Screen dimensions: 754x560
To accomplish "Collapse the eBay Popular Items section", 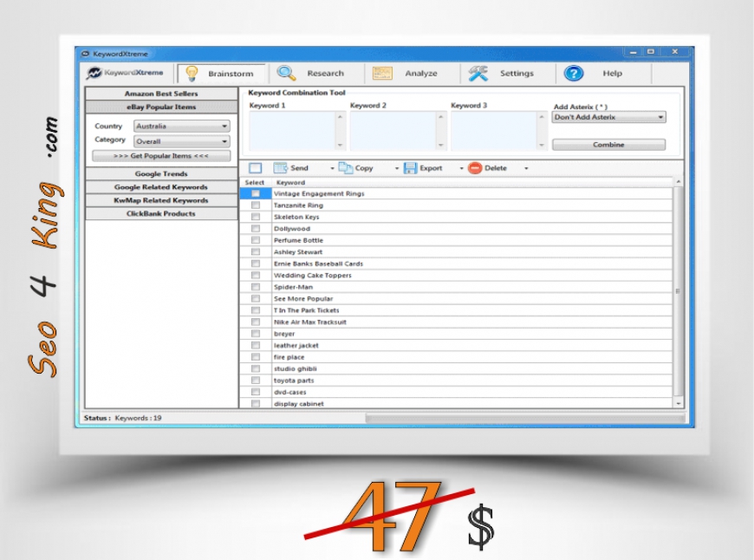I will [161, 107].
